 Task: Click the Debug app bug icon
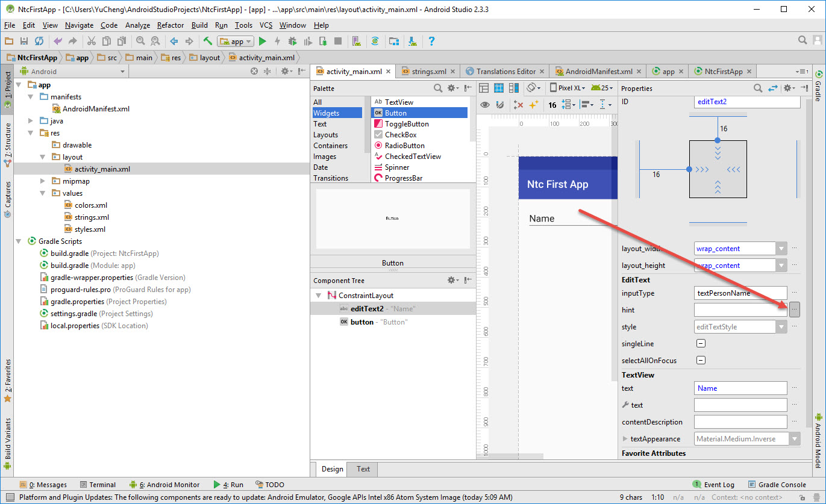click(292, 42)
